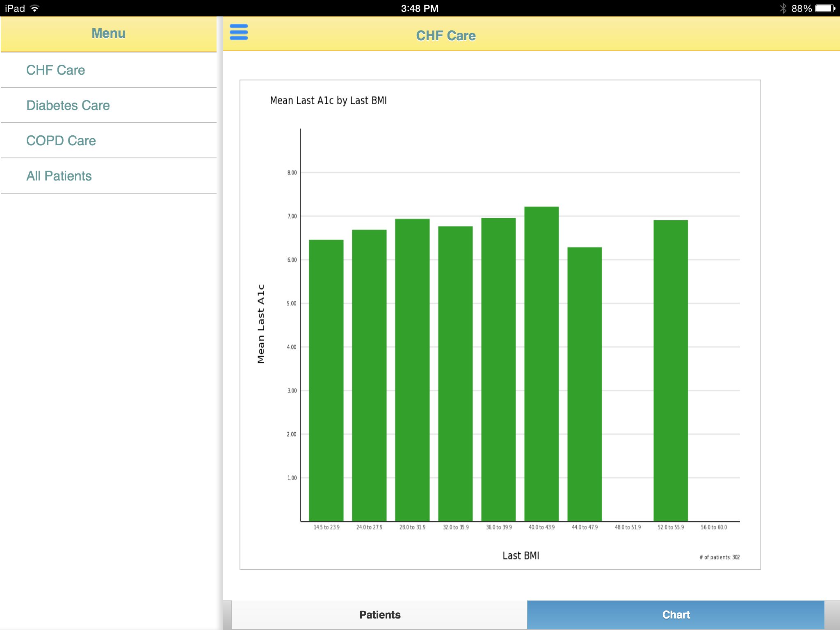Image resolution: width=840 pixels, height=630 pixels.
Task: Tap the 32.0 to 35.9 BMI bar
Action: tap(455, 374)
